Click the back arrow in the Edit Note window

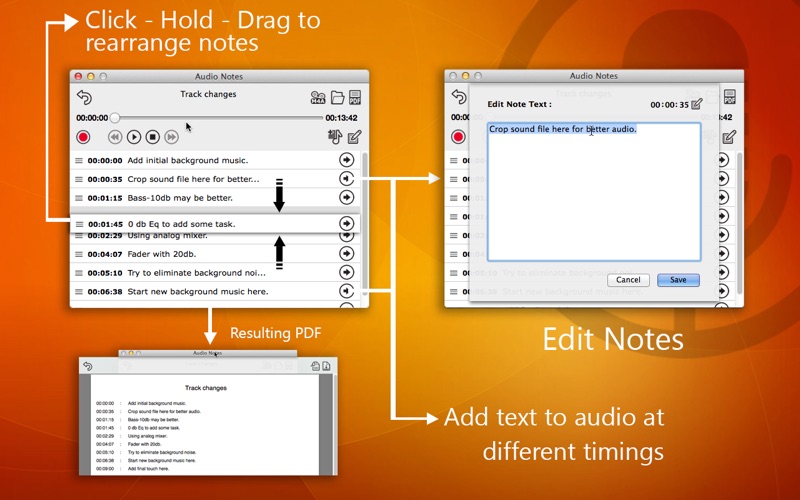tap(459, 96)
